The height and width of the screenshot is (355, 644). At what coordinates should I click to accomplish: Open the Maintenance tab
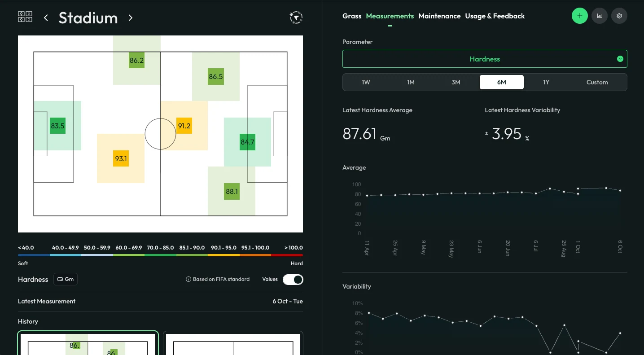pos(439,16)
